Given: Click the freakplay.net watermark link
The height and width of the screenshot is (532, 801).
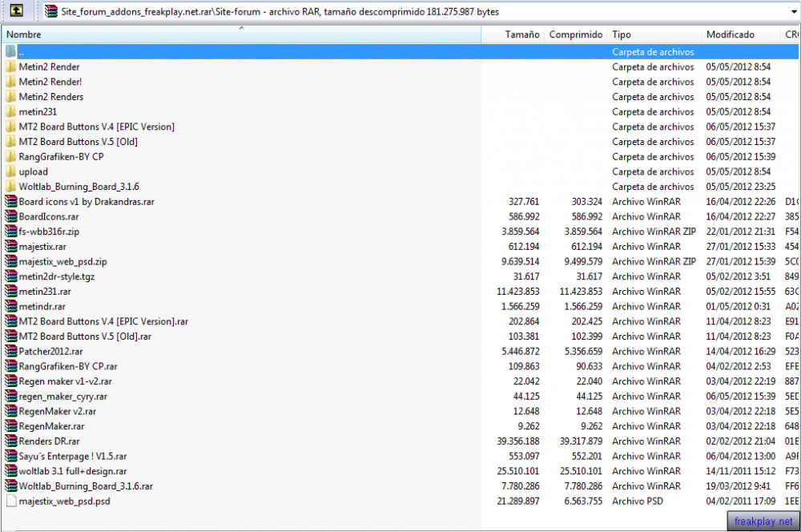Looking at the screenshot, I should 763,522.
